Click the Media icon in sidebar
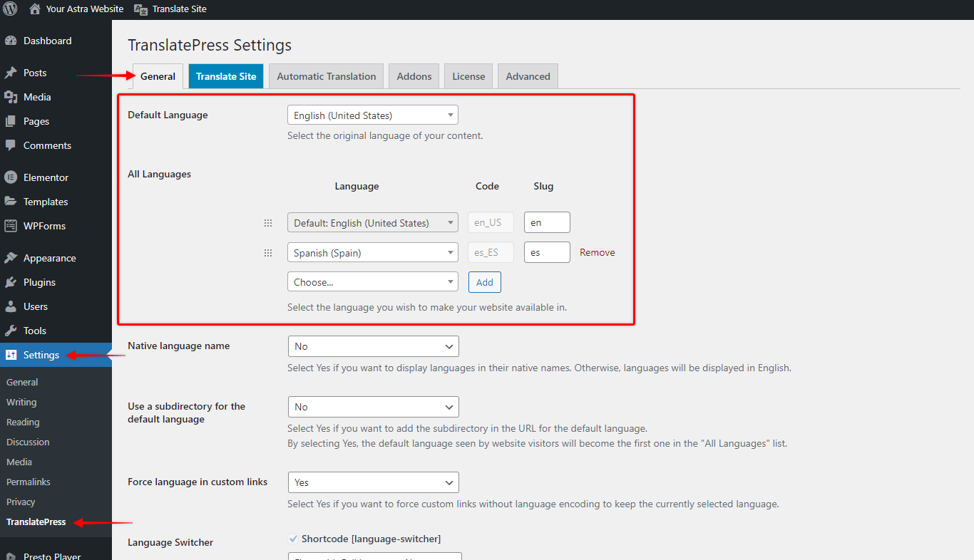The height and width of the screenshot is (560, 974). click(x=11, y=97)
